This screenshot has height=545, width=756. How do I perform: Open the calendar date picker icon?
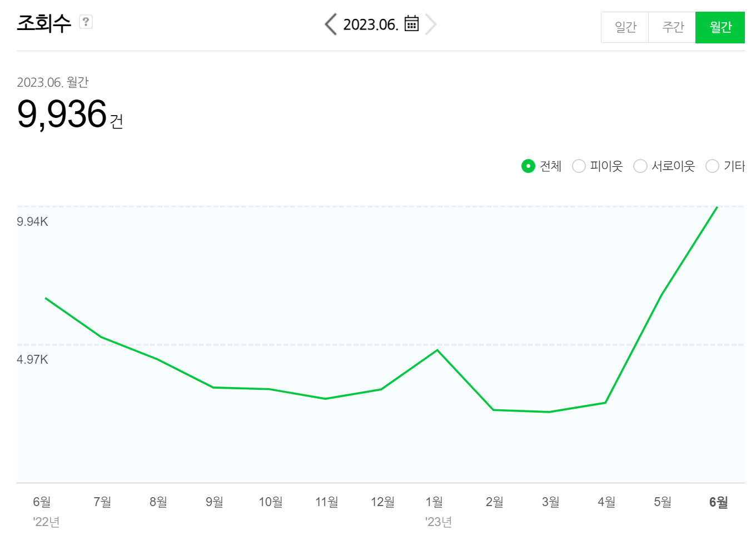(411, 24)
